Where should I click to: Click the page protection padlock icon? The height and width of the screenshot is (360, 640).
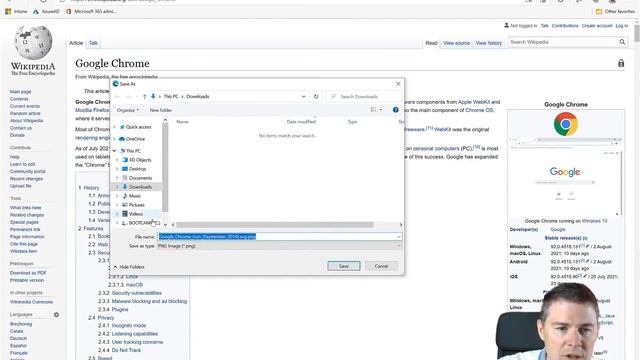[x=621, y=63]
